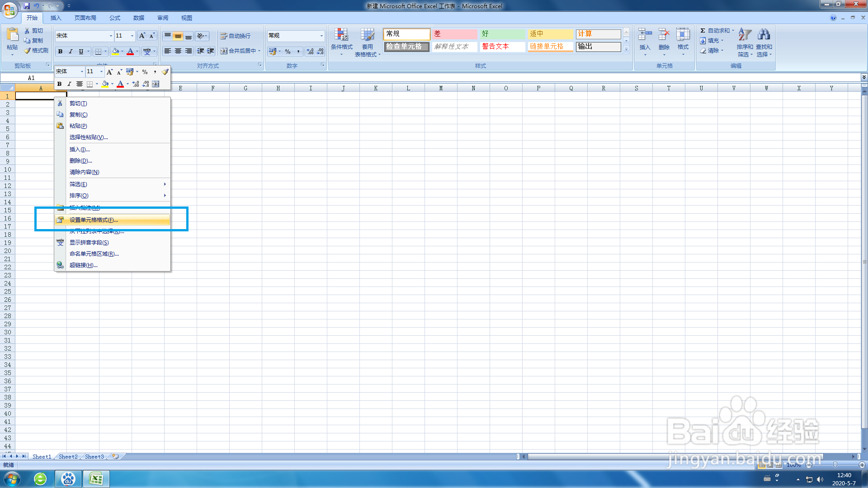Image resolution: width=868 pixels, height=488 pixels.
Task: Open the ribbon font name dropdown (宋体)
Action: point(111,36)
